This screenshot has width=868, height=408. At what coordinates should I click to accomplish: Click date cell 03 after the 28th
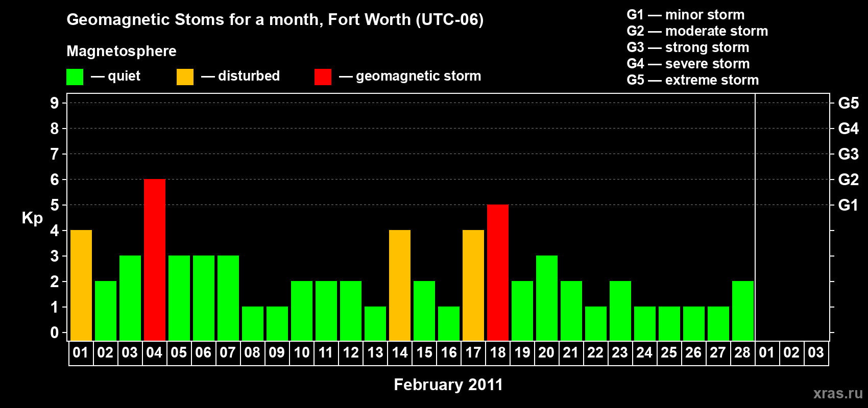(x=816, y=353)
